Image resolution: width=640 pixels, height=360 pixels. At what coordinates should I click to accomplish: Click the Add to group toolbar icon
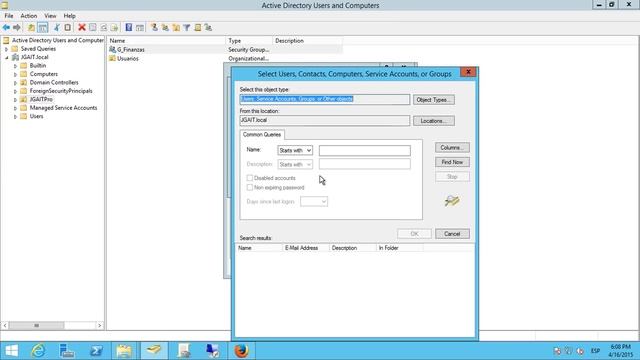(x=208, y=27)
